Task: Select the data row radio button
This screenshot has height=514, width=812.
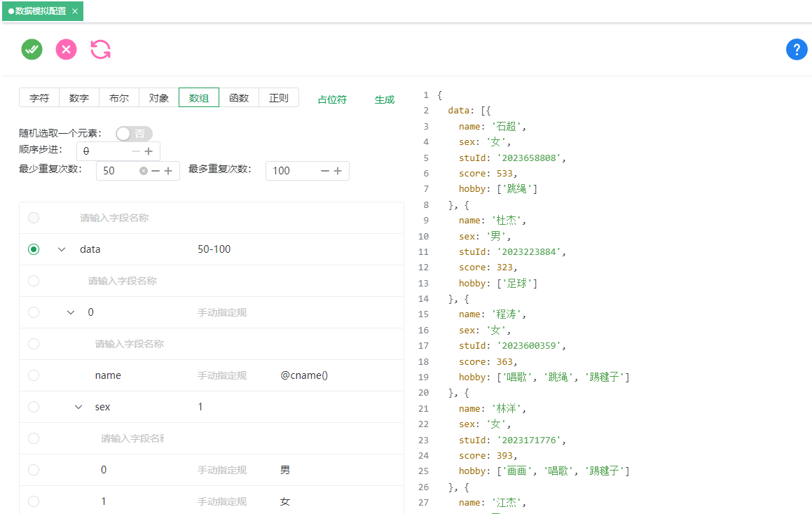Action: (34, 249)
